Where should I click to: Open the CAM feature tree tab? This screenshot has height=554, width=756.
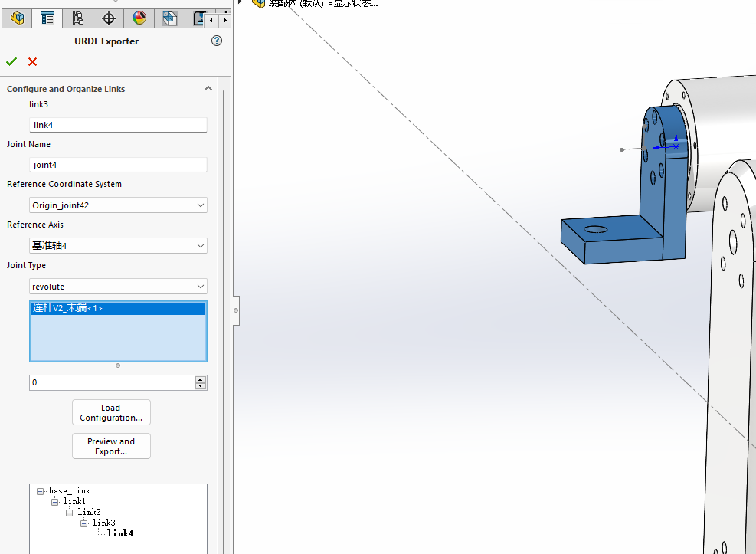[x=170, y=19]
